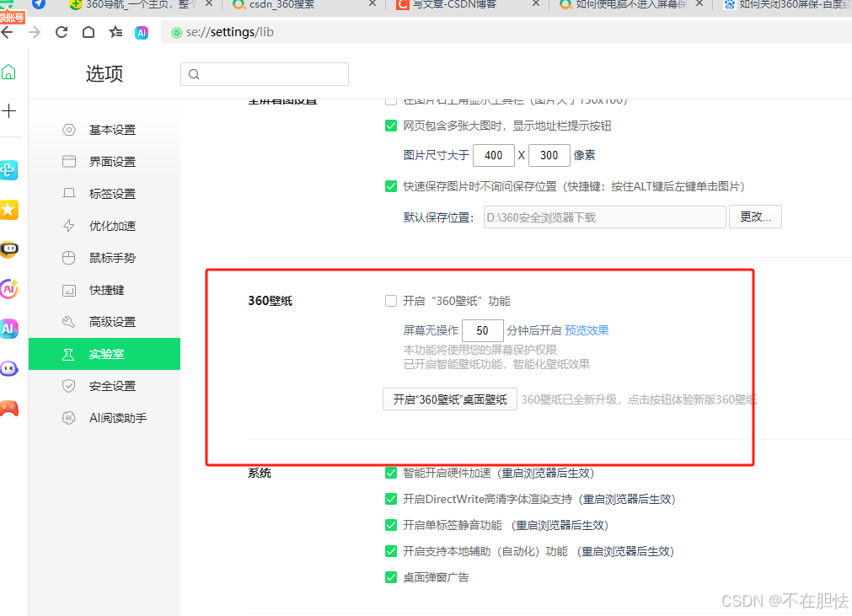Click the image width field showing 400
The width and height of the screenshot is (852, 616).
point(493,155)
